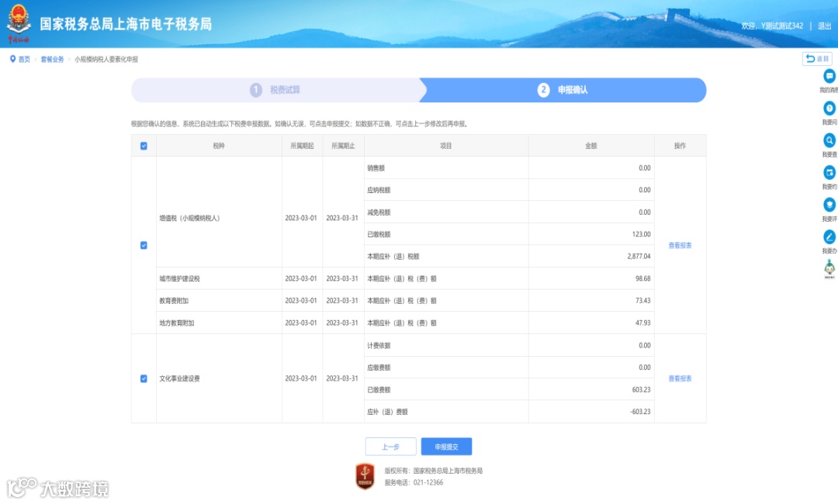Viewport: 838px width, 504px height.
Task: Click 本期应补（退）税额 item
Action: coord(393,257)
